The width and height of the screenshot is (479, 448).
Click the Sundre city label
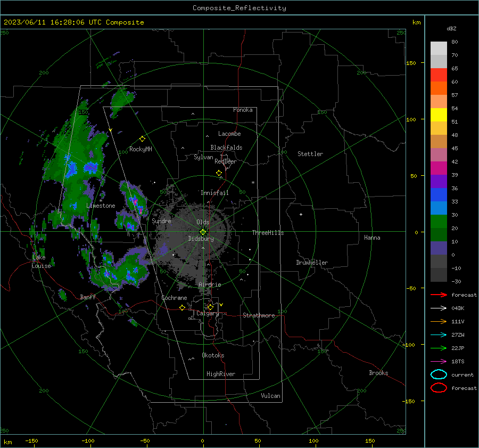point(161,221)
